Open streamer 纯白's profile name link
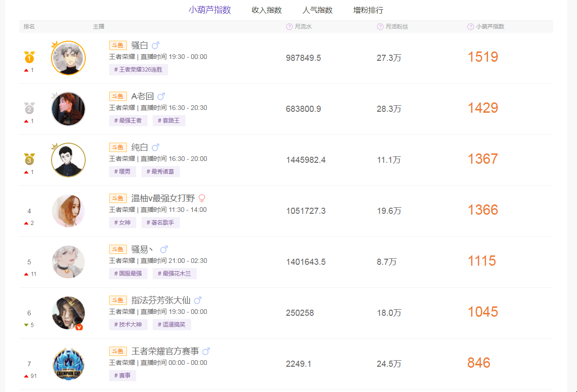The image size is (577, 392). (x=140, y=147)
